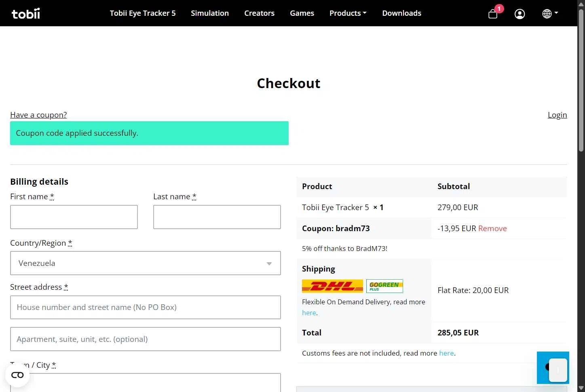Go to the Simulation page

[x=210, y=13]
